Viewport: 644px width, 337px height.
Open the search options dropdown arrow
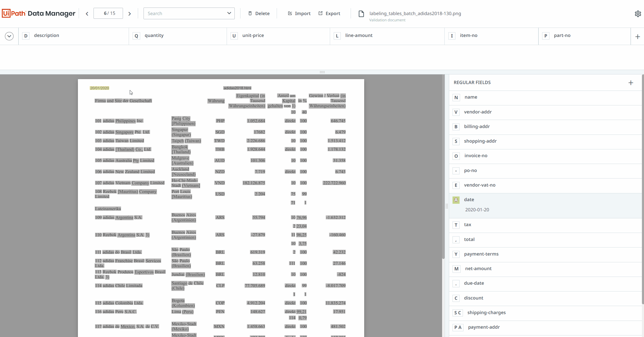coord(229,13)
